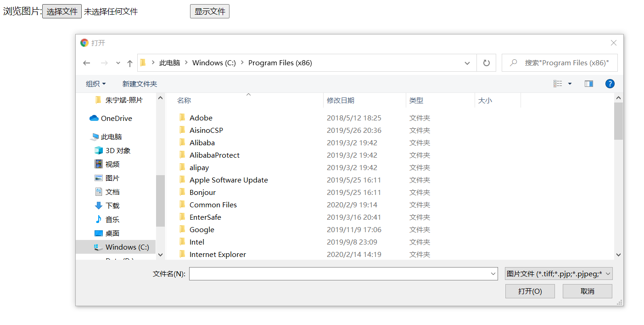Open the file name history dropdown
Image resolution: width=644 pixels, height=325 pixels.
pos(493,274)
